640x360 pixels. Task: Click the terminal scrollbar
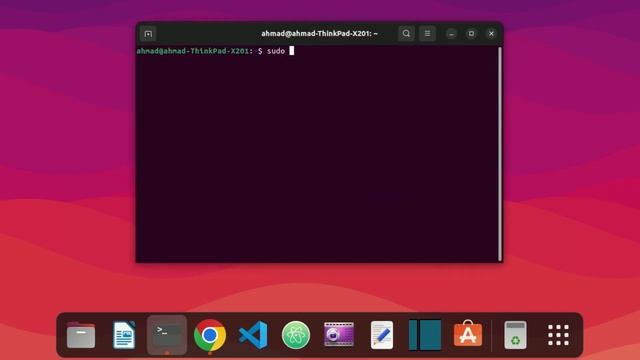coord(500,154)
